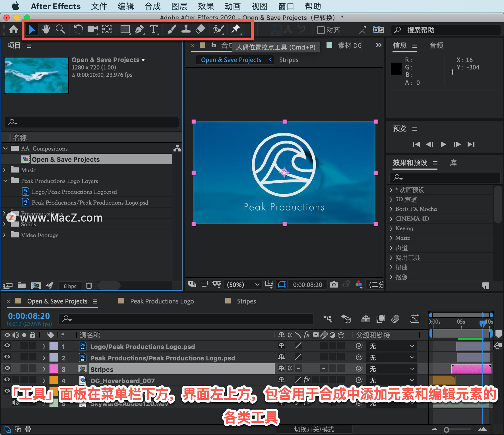This screenshot has width=504, height=435.
Task: Select the Hand tool
Action: click(x=46, y=29)
